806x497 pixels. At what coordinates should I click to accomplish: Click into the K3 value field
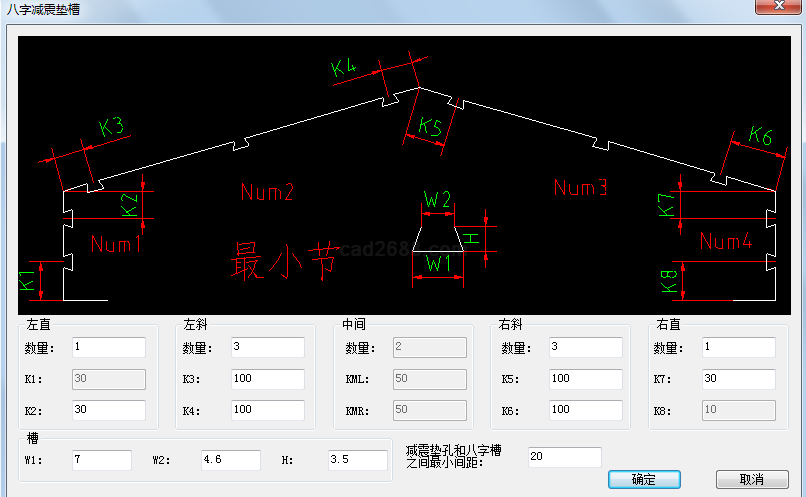(x=267, y=379)
